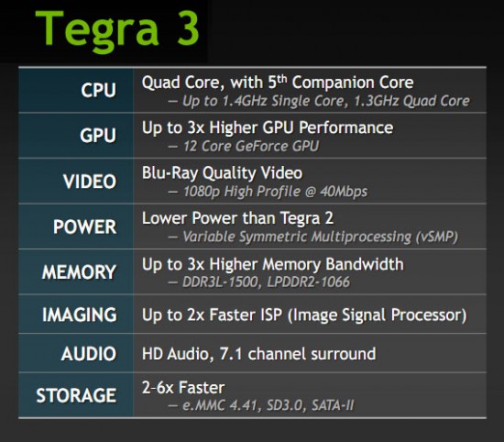Click the POWER category label
The image size is (504, 442).
[85, 227]
